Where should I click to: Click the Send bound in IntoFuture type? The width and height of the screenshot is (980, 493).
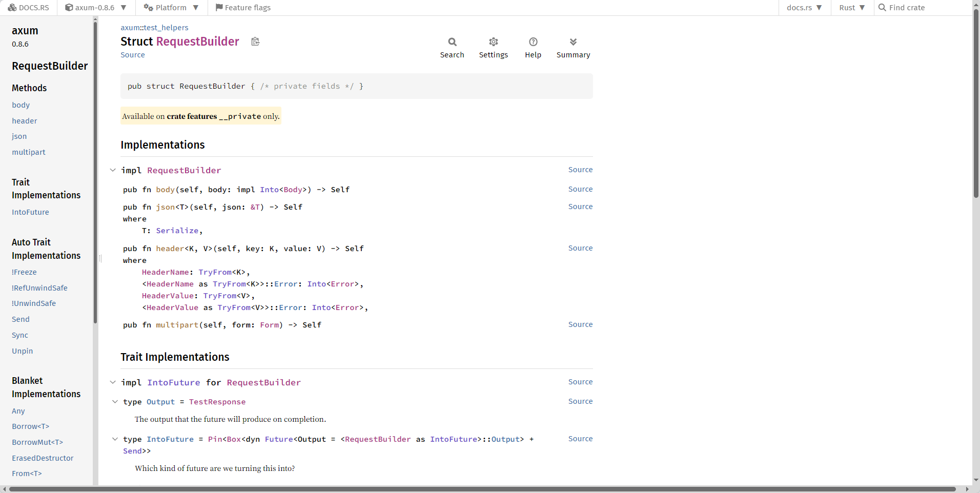[x=132, y=451]
